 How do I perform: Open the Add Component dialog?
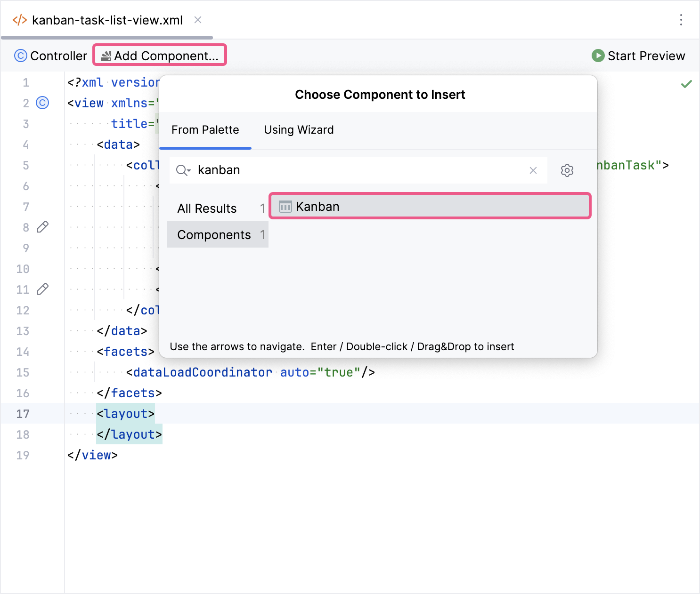159,55
